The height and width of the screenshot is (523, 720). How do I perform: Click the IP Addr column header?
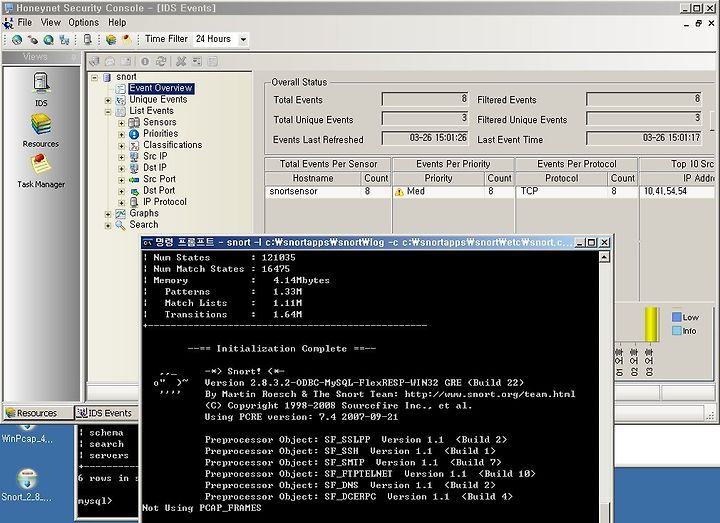pyautogui.click(x=677, y=178)
